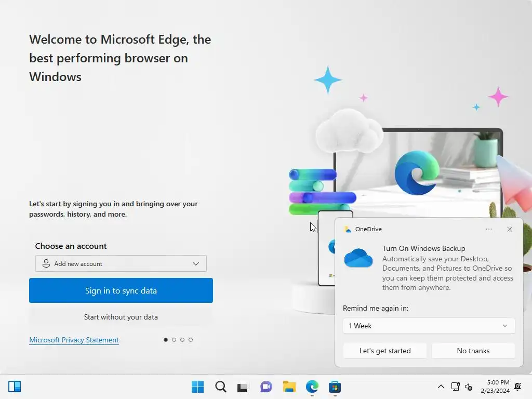Dismiss the OneDrive notification

tap(509, 229)
